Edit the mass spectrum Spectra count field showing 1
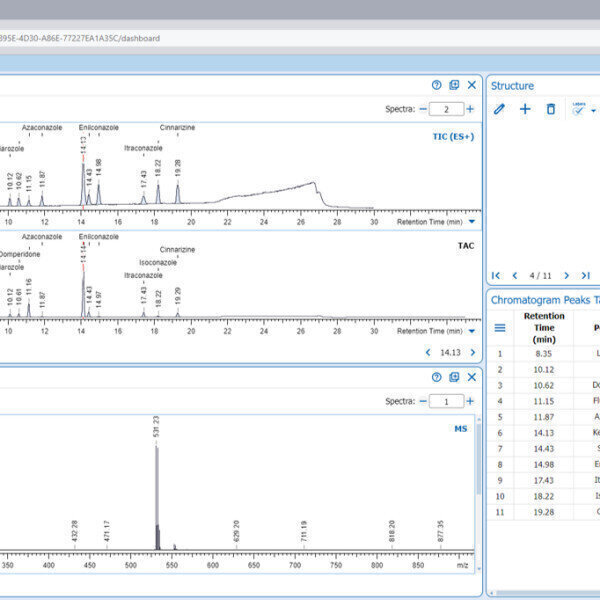 coord(446,401)
